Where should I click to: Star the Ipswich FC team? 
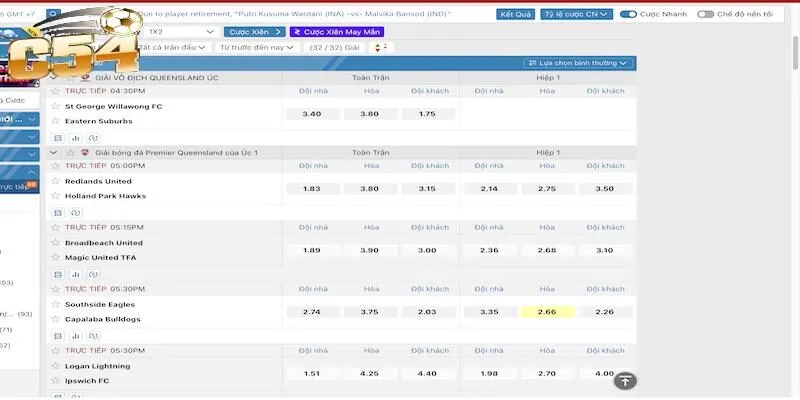(56, 381)
